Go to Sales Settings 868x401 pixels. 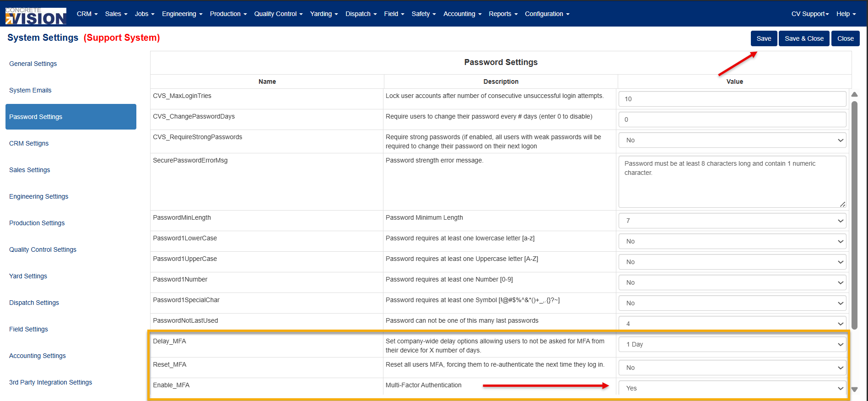30,170
